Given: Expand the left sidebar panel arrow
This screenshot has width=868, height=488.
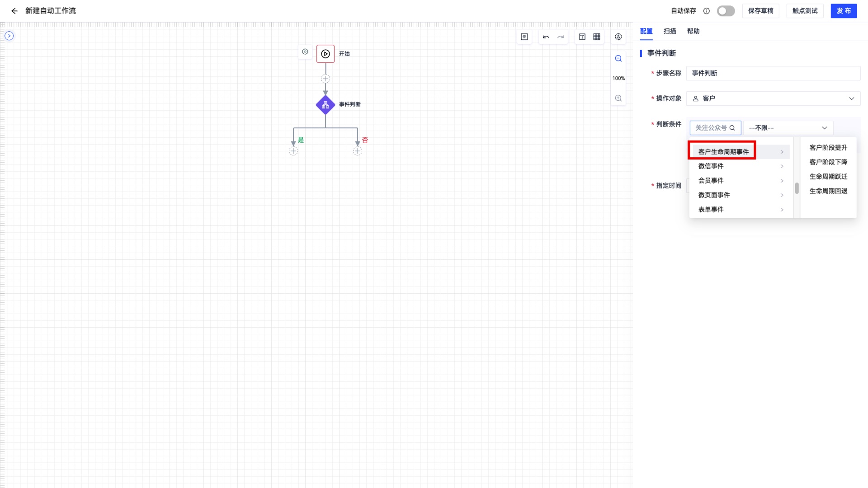Looking at the screenshot, I should pyautogui.click(x=9, y=36).
